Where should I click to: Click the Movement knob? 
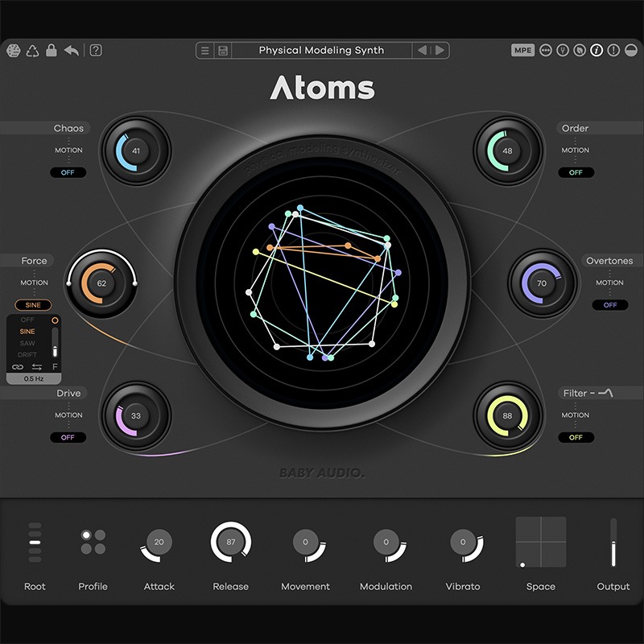(306, 542)
